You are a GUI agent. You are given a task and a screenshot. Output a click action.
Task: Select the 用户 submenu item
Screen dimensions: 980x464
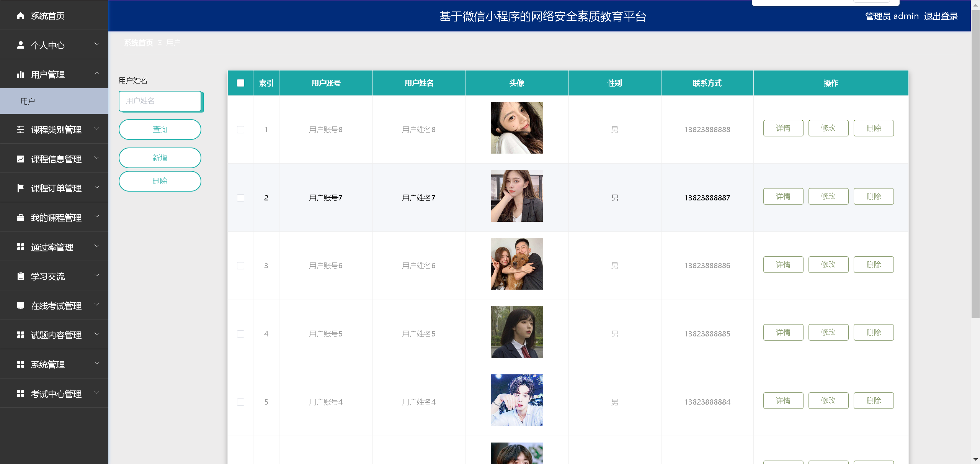28,101
